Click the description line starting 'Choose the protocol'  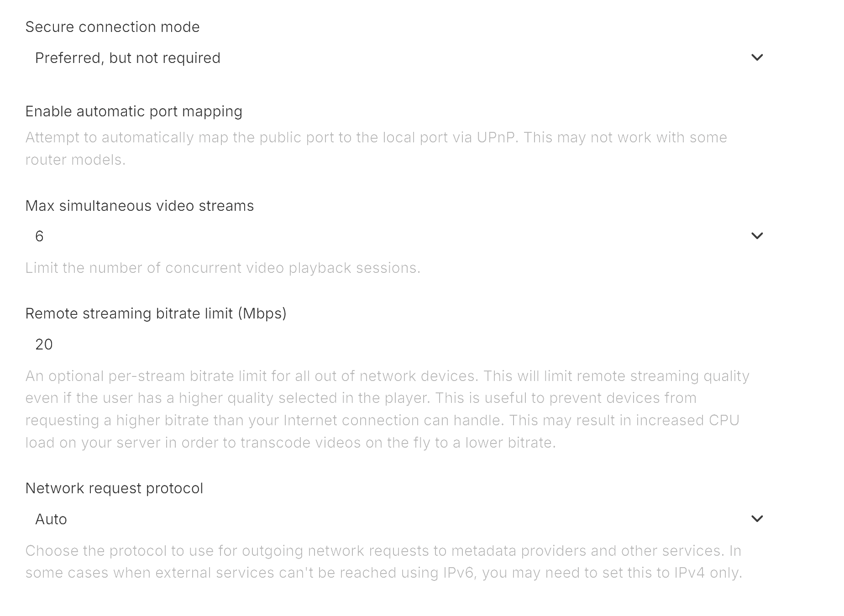(x=383, y=551)
